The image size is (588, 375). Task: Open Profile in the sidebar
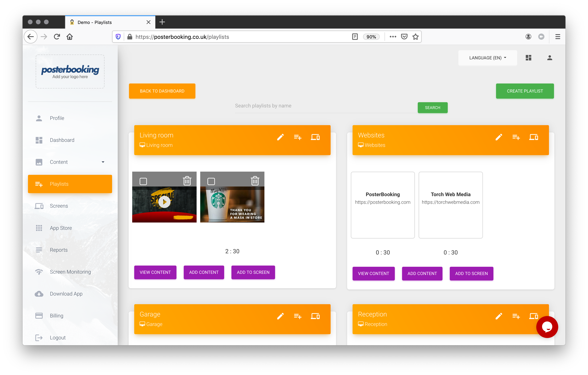(x=70, y=118)
